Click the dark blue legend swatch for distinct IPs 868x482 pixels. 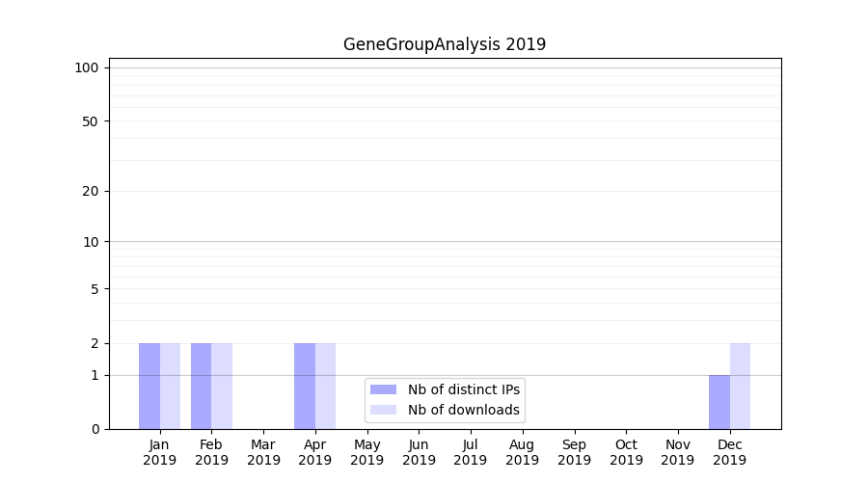(x=383, y=389)
